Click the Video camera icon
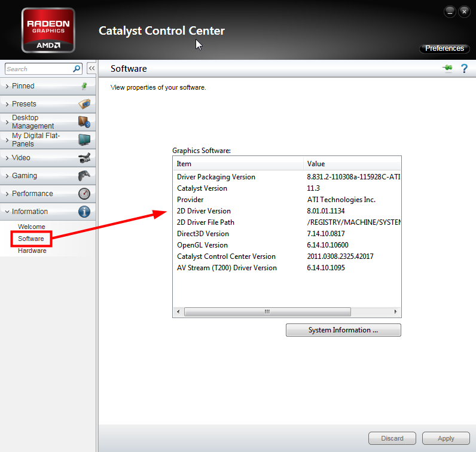 click(x=84, y=158)
